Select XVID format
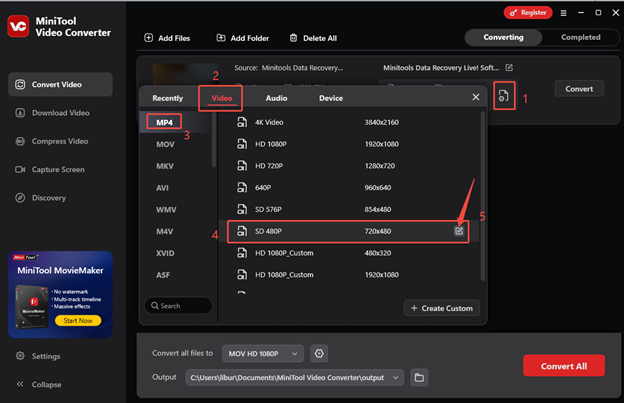624x403 pixels. coord(165,253)
